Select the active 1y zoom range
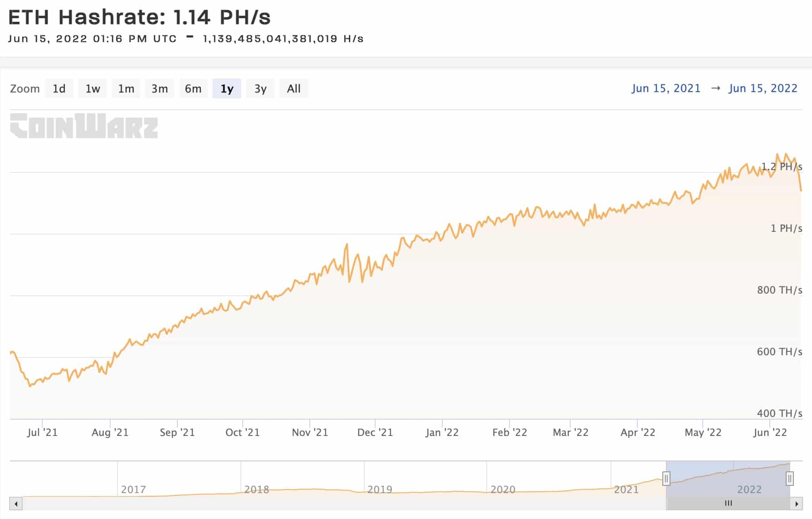 click(x=227, y=88)
